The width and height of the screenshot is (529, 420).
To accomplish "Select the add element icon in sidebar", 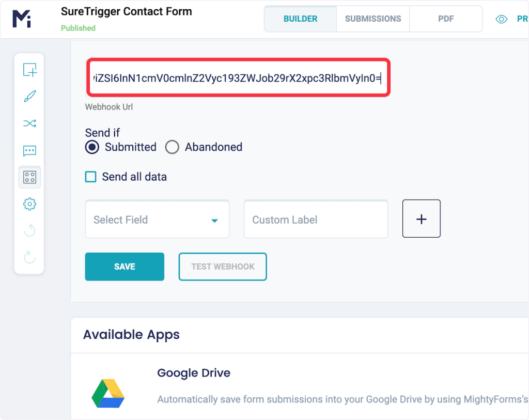I will click(x=29, y=70).
